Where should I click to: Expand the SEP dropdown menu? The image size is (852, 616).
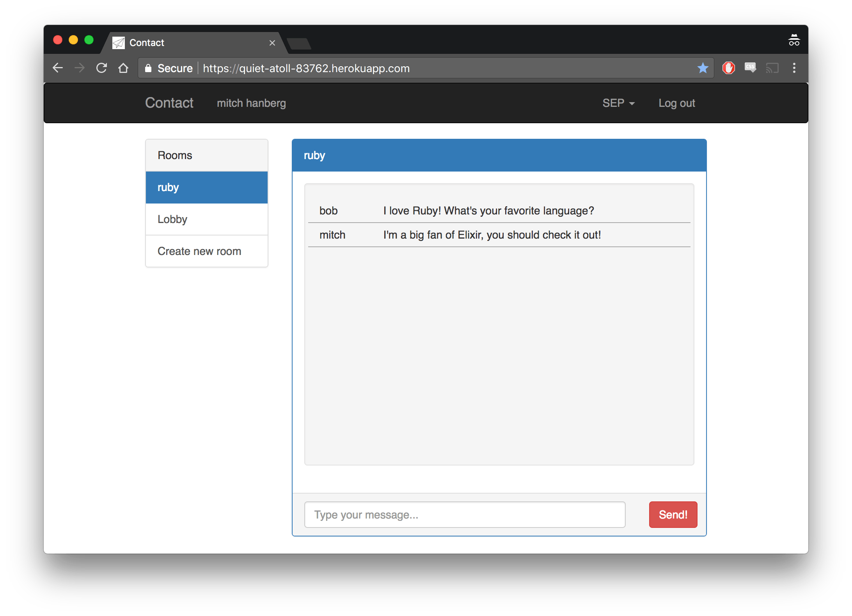(x=618, y=103)
